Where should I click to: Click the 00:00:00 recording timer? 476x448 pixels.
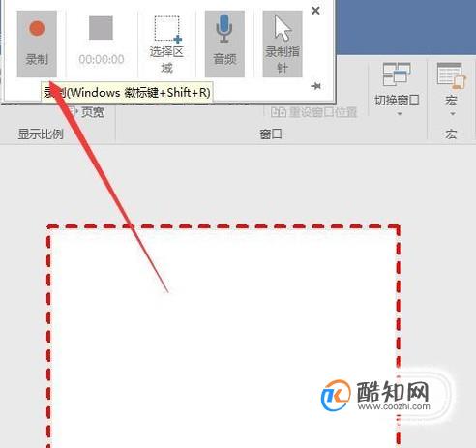(x=102, y=59)
